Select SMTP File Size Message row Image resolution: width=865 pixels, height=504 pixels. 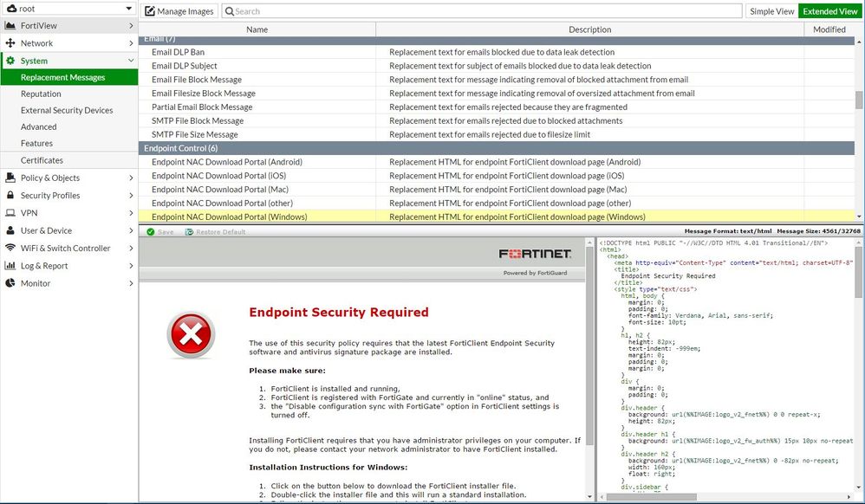click(x=497, y=134)
